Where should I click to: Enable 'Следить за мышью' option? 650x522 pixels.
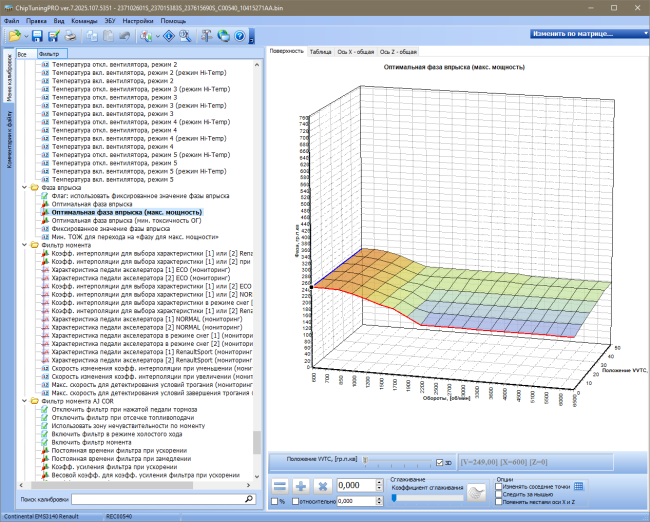pos(499,494)
